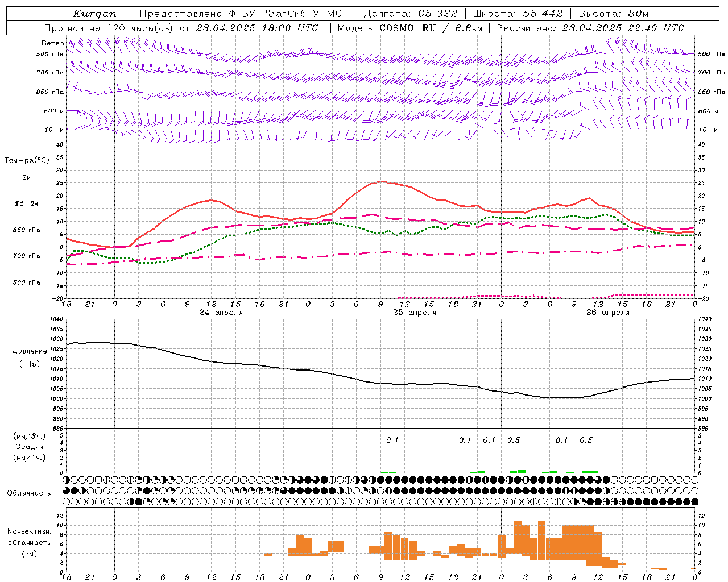Click the left-side '850 гПа' wind level label
Screen dimensions: 728x582
50,92
